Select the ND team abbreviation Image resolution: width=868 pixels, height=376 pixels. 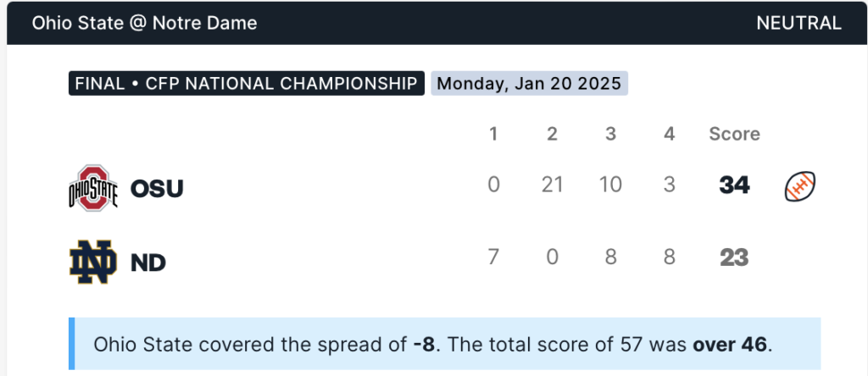[148, 262]
